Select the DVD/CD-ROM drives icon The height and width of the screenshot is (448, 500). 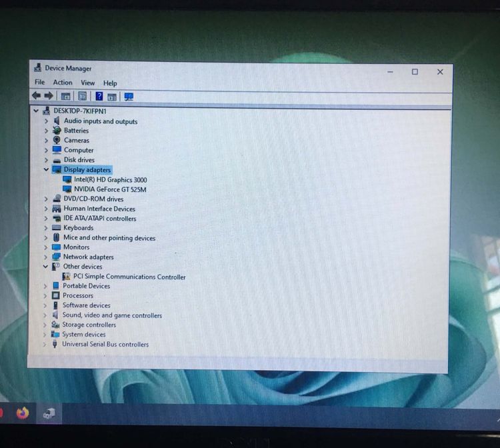(57, 198)
